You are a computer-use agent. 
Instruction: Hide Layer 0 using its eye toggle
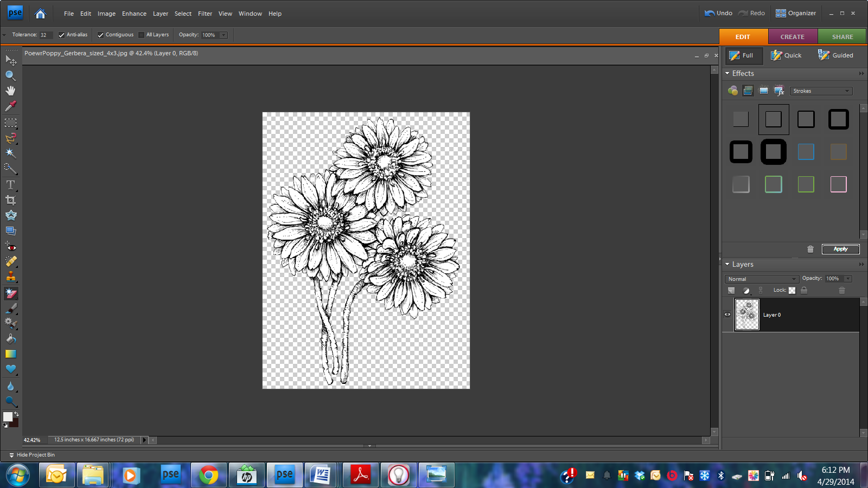click(727, 314)
